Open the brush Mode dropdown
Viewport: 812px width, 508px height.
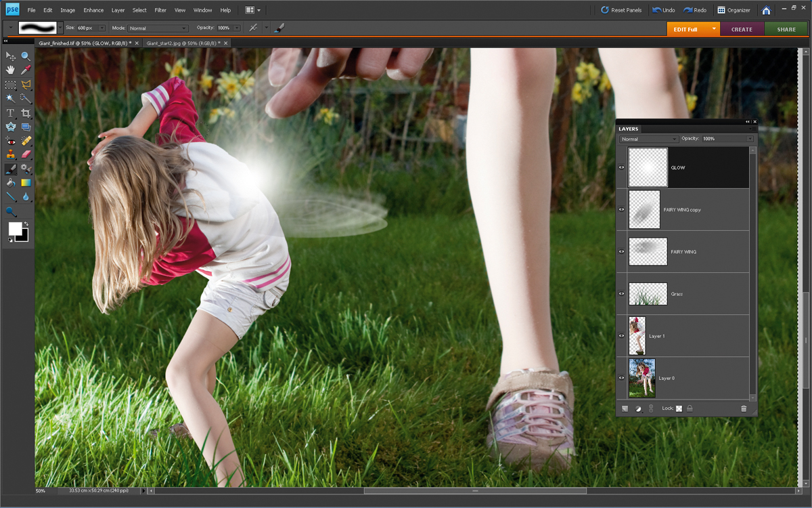coord(158,28)
